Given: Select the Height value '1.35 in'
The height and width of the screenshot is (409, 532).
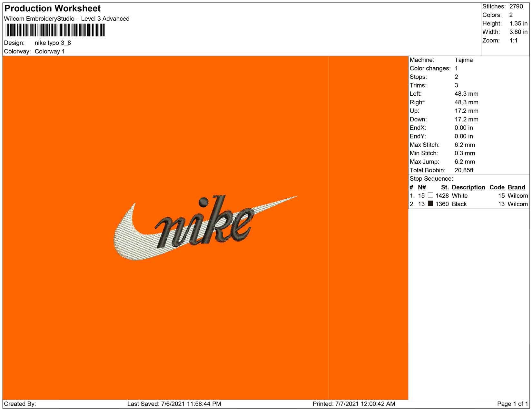Looking at the screenshot, I should tap(518, 24).
